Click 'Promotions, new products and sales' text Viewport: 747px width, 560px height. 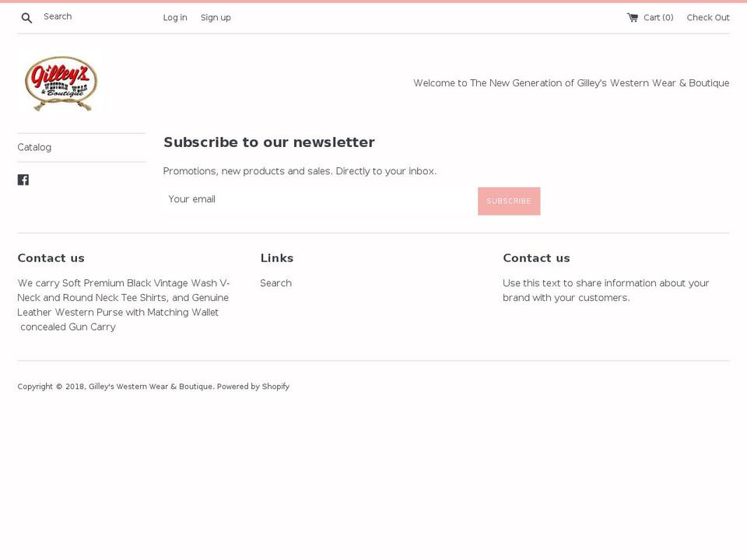point(300,171)
